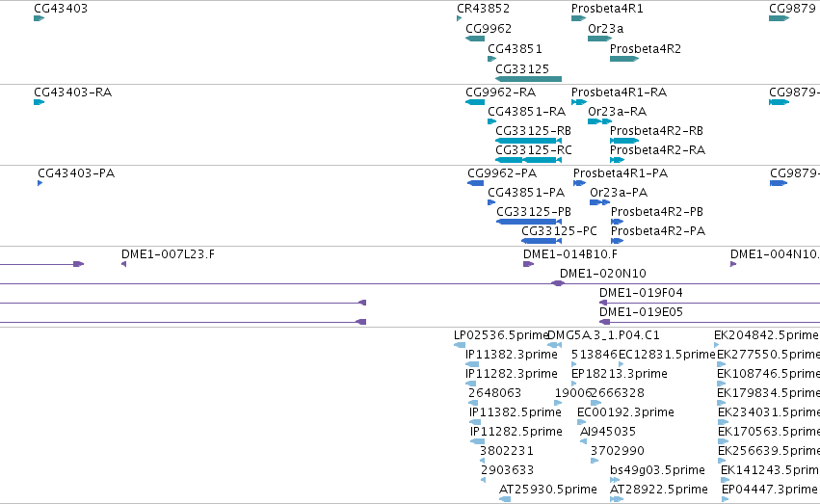Select the DME1-019E05 BAC label
This screenshot has height=504, width=820.
641,312
